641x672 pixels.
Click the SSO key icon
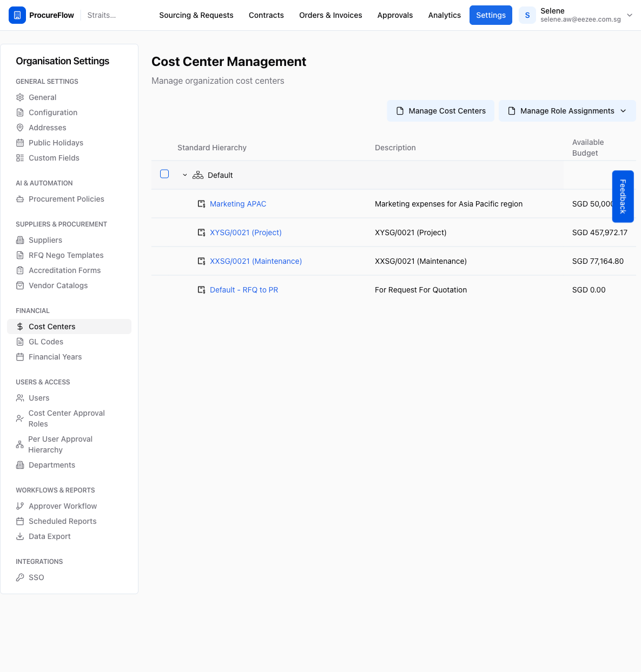[x=20, y=577]
